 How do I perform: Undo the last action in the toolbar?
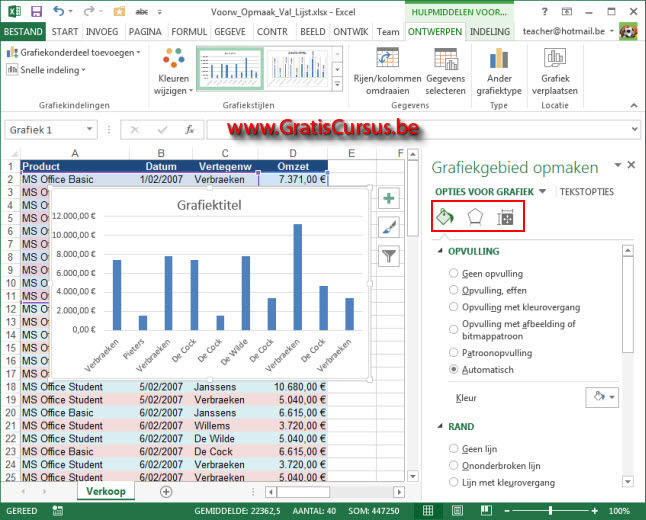(59, 11)
